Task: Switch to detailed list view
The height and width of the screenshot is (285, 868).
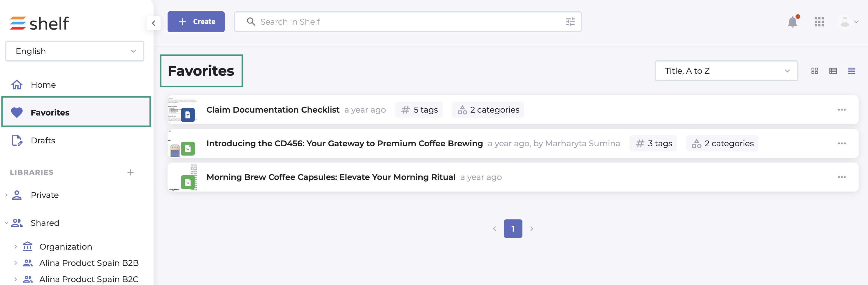Action: coord(833,71)
